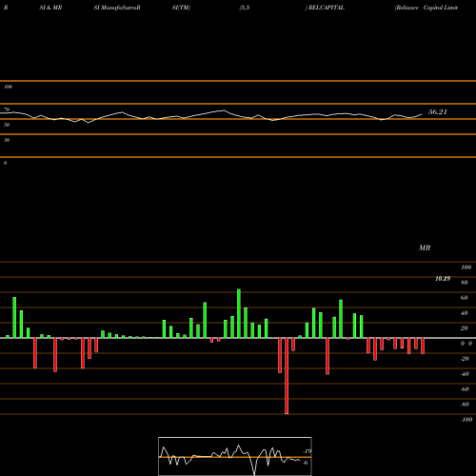Click the -6 value in the mini chart

pyautogui.click(x=306, y=463)
